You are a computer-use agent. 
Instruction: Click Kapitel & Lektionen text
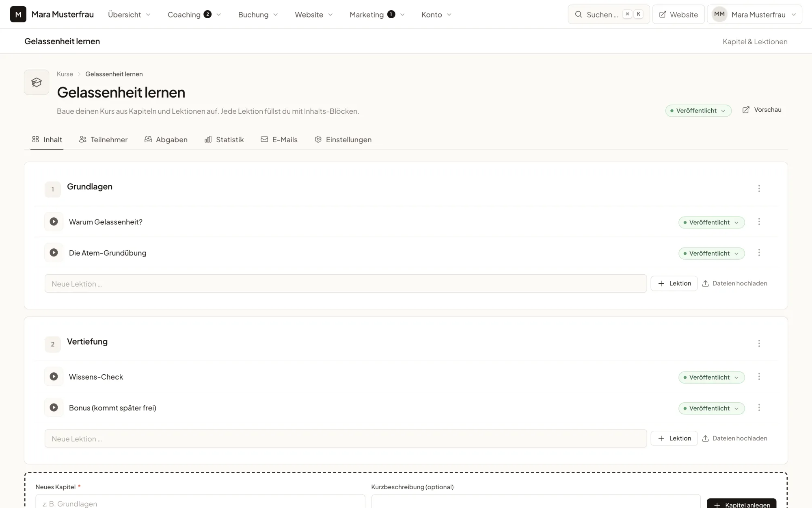755,41
